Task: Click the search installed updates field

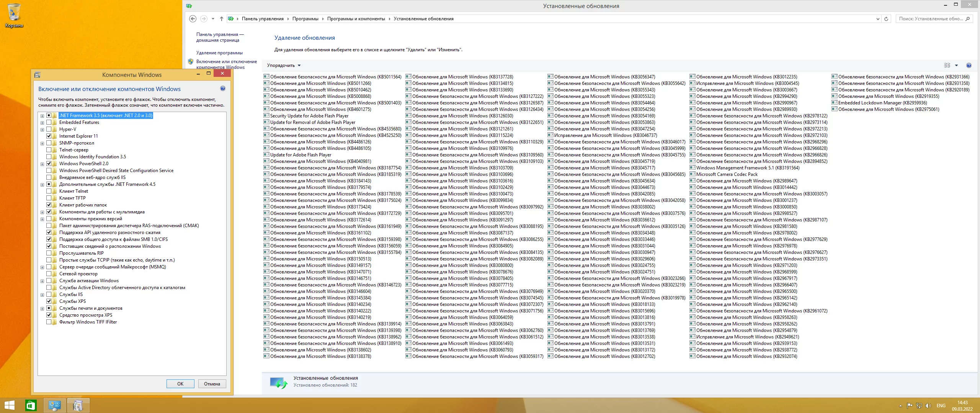Action: pos(930,19)
